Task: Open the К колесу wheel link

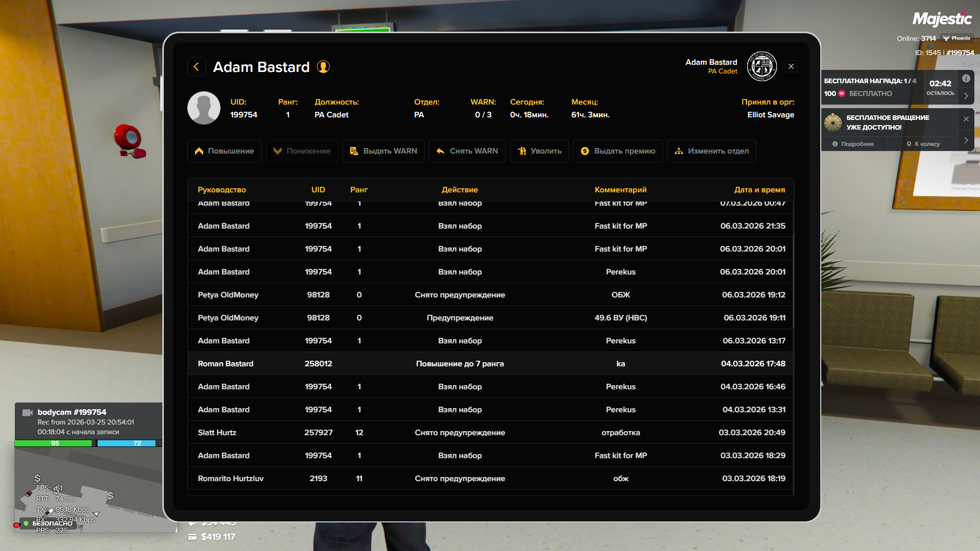Action: [x=923, y=144]
